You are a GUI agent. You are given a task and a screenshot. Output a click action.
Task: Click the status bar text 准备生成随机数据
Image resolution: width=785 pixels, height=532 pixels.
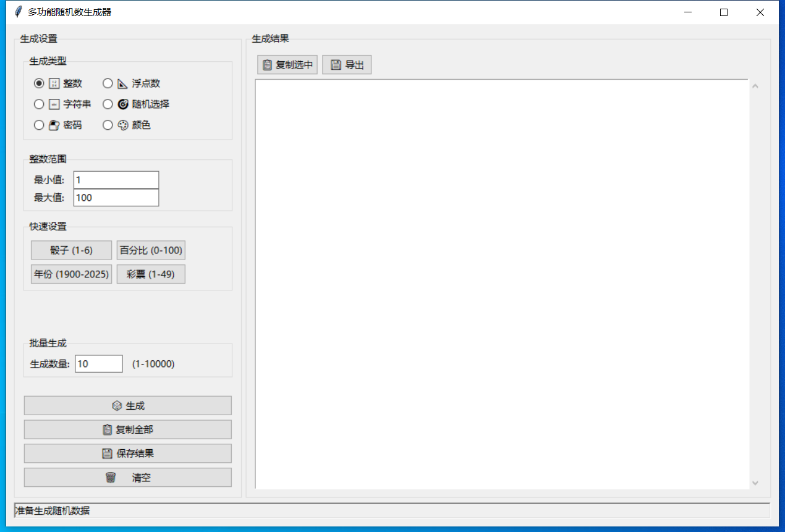coord(53,511)
